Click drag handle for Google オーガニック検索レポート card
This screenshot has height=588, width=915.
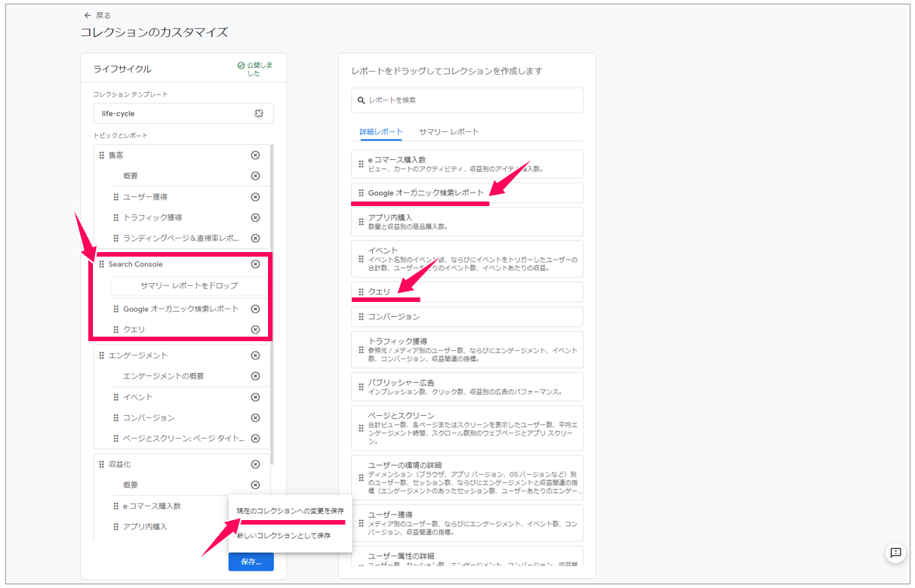(361, 193)
